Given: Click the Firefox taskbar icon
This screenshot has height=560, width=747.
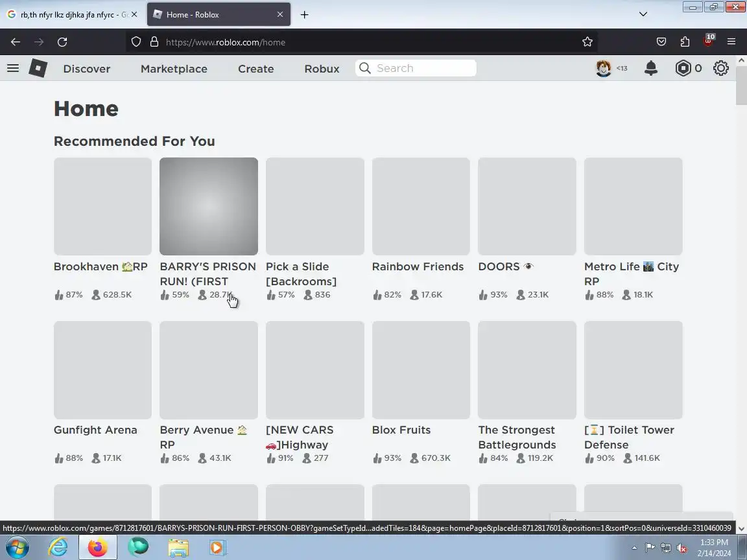Looking at the screenshot, I should click(x=98, y=548).
